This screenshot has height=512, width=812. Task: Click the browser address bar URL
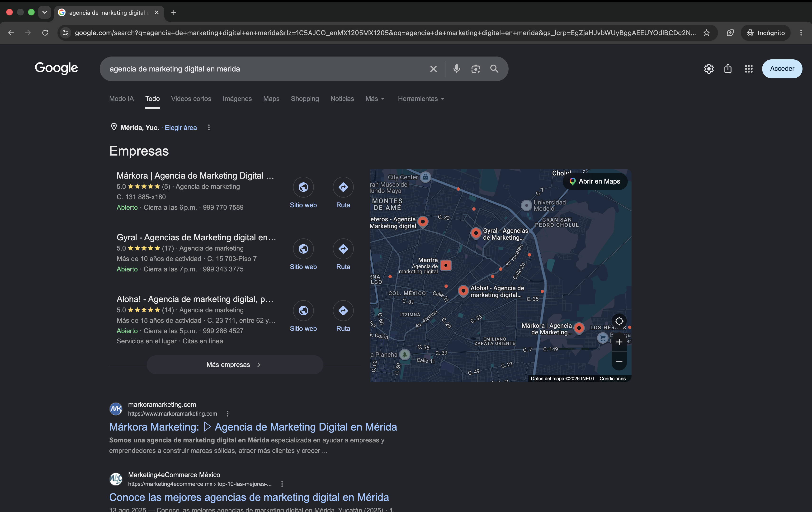pyautogui.click(x=385, y=33)
